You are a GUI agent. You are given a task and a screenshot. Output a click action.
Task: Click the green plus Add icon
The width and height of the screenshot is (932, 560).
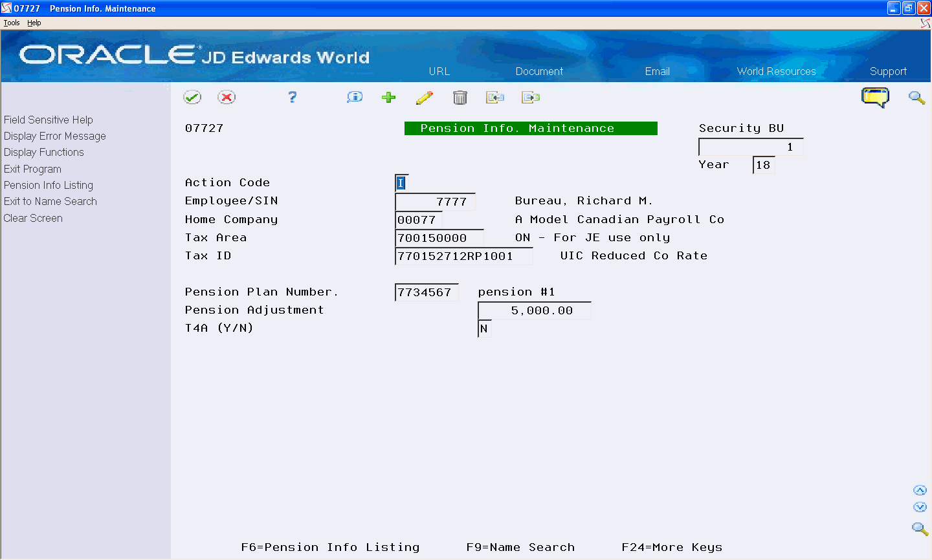388,98
